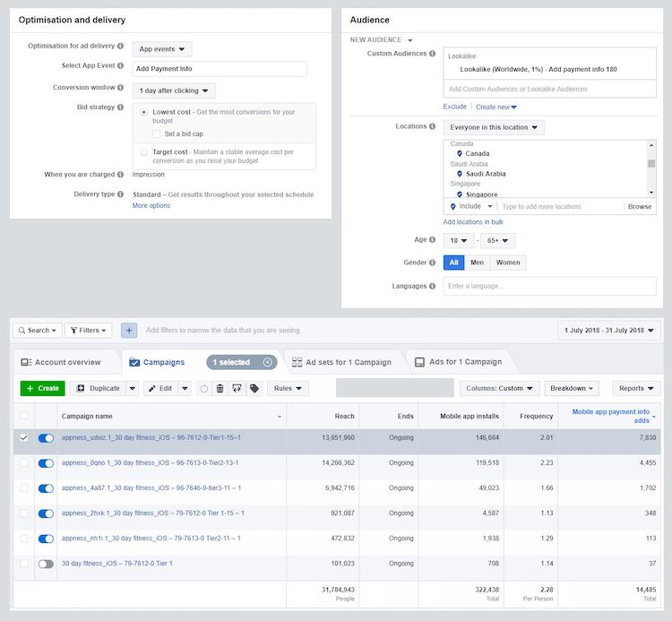Click the 'Enter a language' input field
The image size is (672, 621).
point(550,286)
